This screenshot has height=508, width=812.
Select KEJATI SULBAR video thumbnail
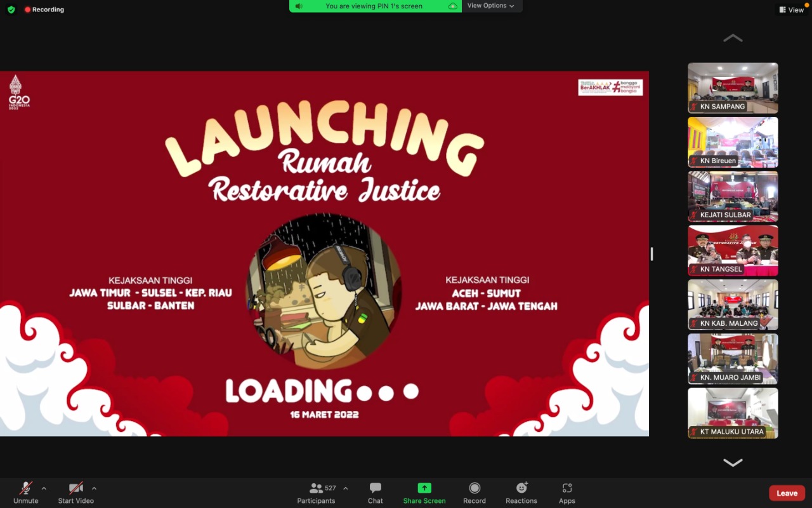[733, 196]
